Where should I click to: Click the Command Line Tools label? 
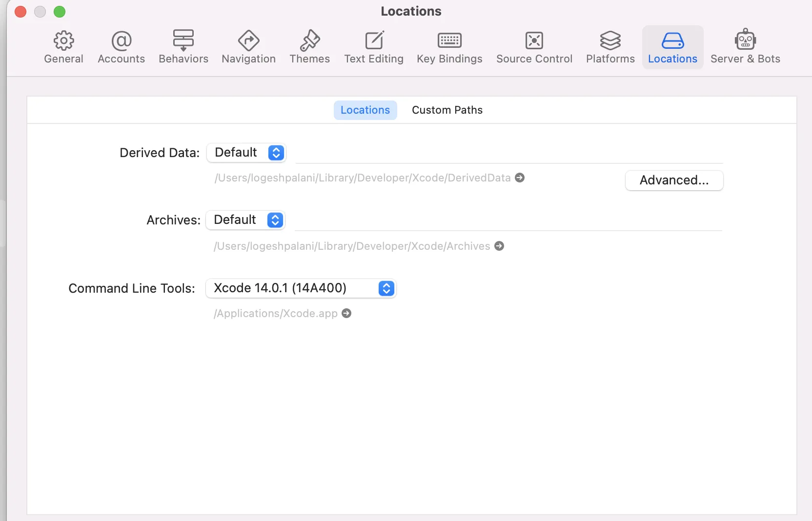click(132, 288)
